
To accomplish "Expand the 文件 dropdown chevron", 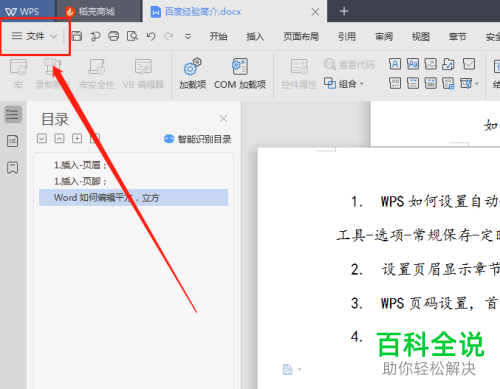I will tap(53, 36).
